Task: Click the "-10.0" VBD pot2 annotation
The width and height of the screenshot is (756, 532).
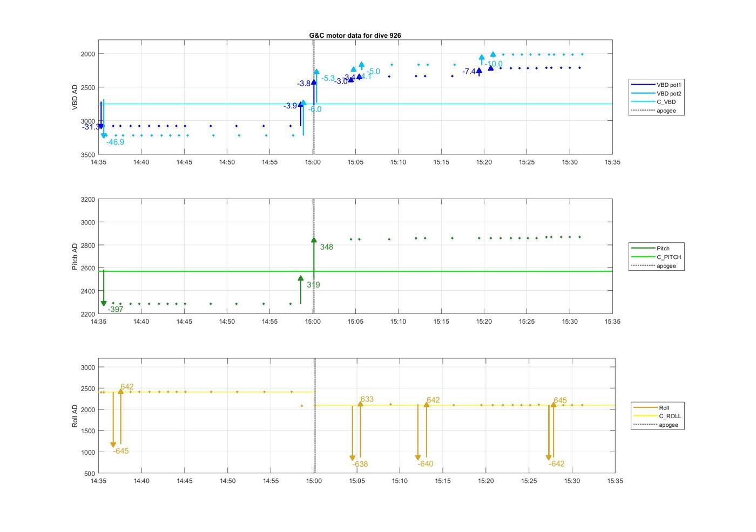Action: [x=494, y=64]
